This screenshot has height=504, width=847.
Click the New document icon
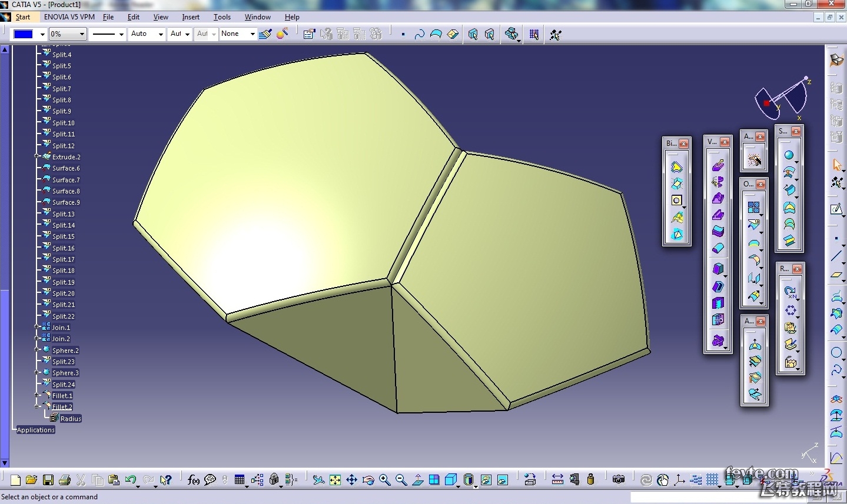[x=15, y=480]
